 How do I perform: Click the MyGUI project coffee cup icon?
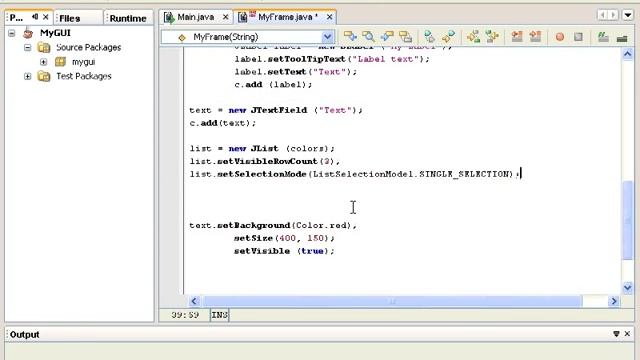point(28,33)
